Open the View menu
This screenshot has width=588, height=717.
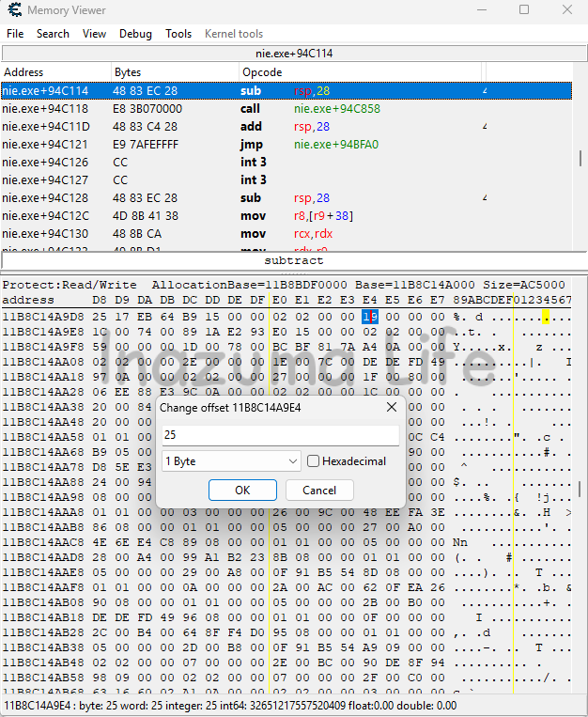(94, 34)
